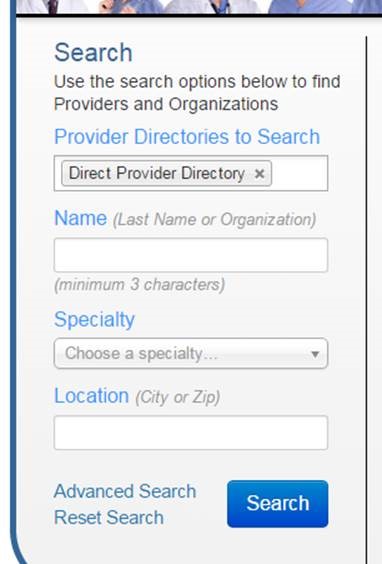This screenshot has height=564, width=382.
Task: Remove the Direct Provider Directory tag
Action: pyautogui.click(x=259, y=174)
